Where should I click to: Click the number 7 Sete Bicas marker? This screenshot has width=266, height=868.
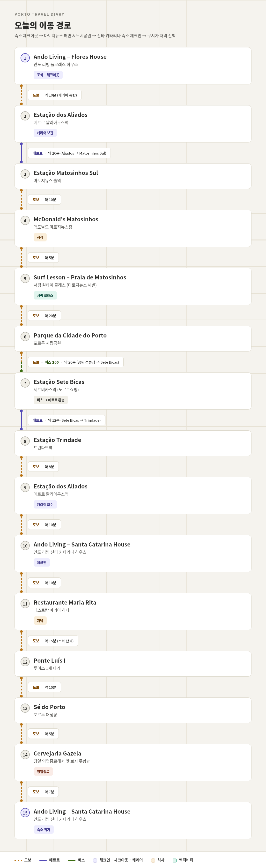coord(25,383)
